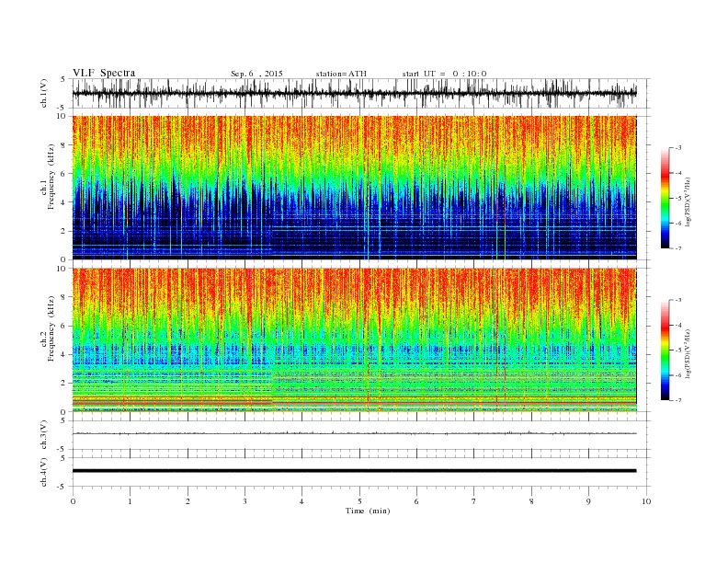Viewport: 728px width, 563px height.
Task: Click the "ch.4(V)" axis label
Action: (44, 472)
